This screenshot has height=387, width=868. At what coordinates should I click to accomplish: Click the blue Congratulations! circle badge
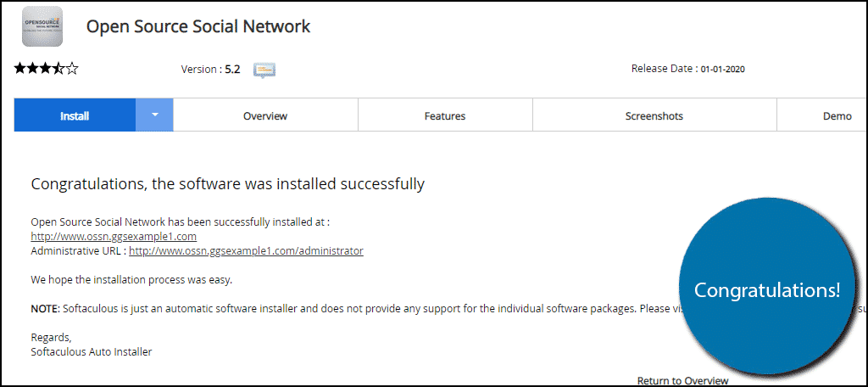point(766,285)
